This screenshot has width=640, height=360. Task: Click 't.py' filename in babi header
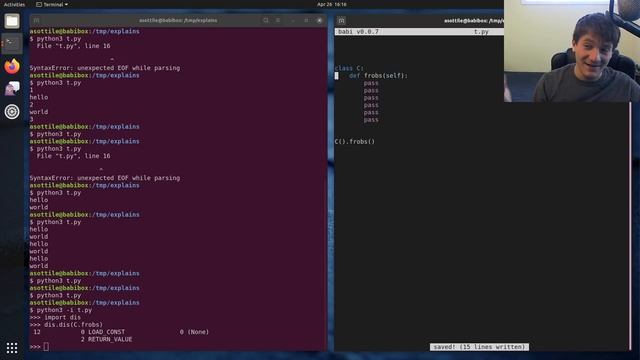click(x=481, y=31)
